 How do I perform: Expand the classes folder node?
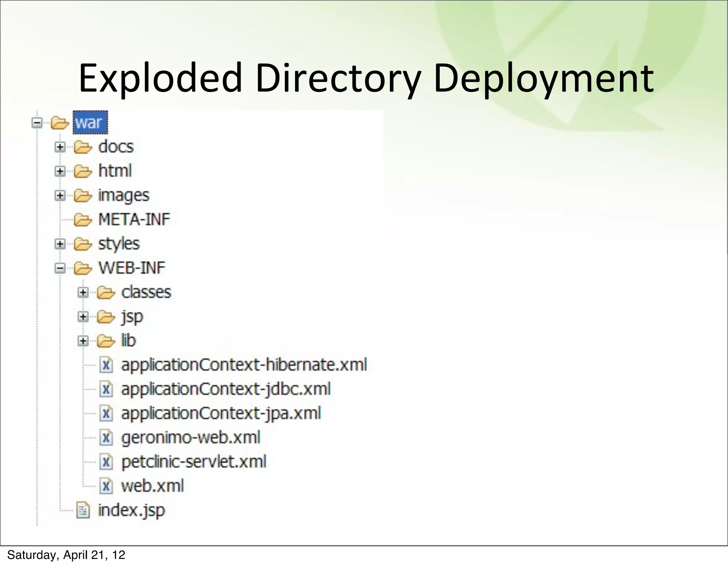pyautogui.click(x=83, y=292)
